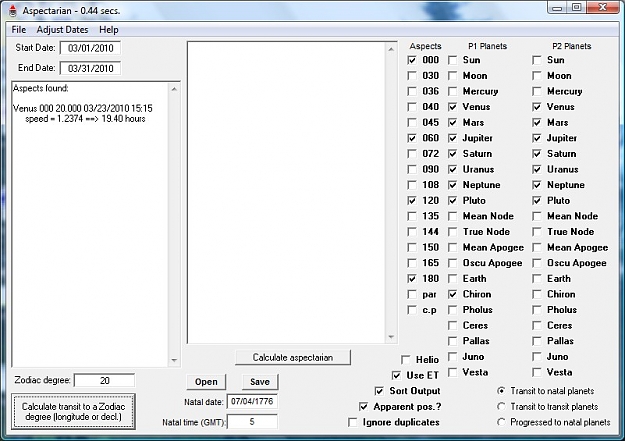Enable the c.p aspect checkbox

(x=412, y=310)
